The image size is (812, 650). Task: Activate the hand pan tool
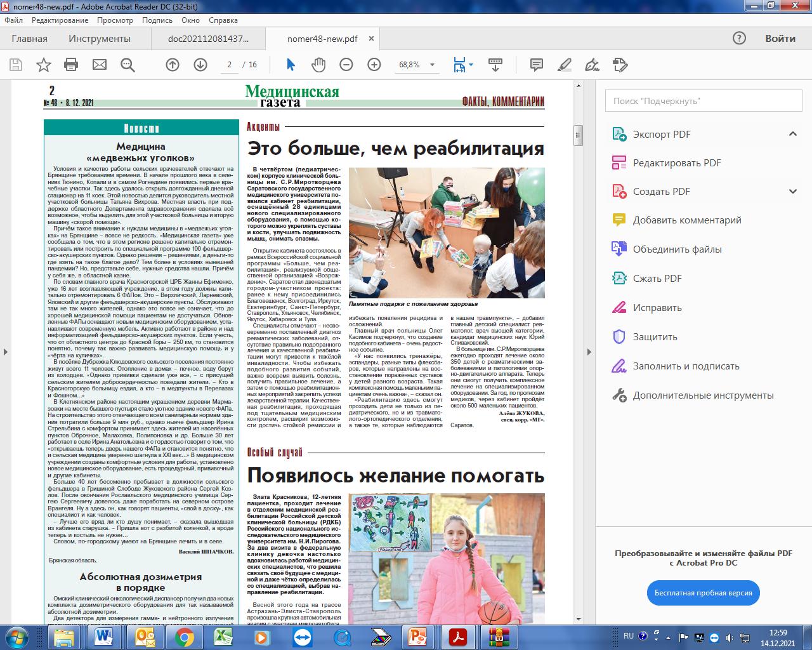[x=318, y=65]
